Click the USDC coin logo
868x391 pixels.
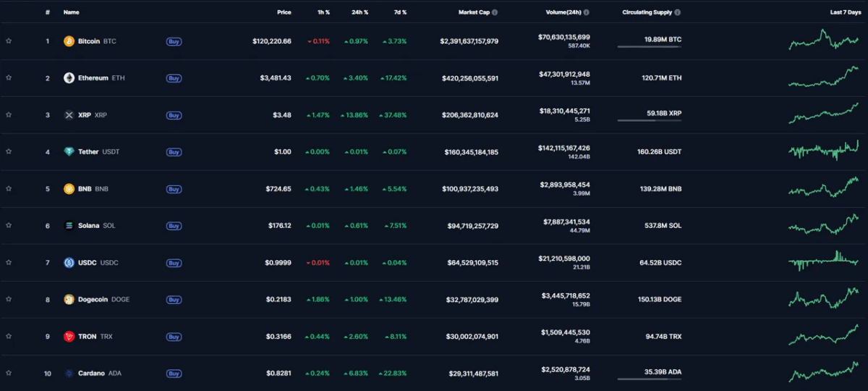pos(69,263)
